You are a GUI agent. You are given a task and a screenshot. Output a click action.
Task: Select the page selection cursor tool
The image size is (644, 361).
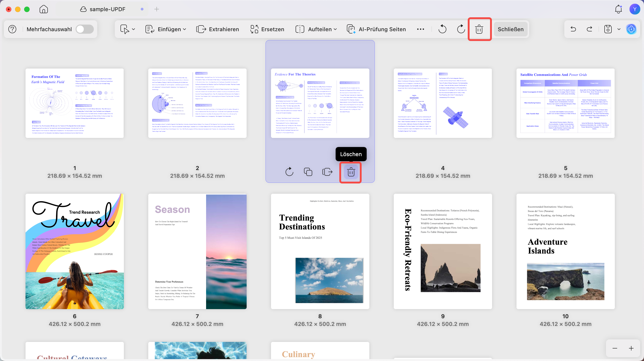pos(125,29)
